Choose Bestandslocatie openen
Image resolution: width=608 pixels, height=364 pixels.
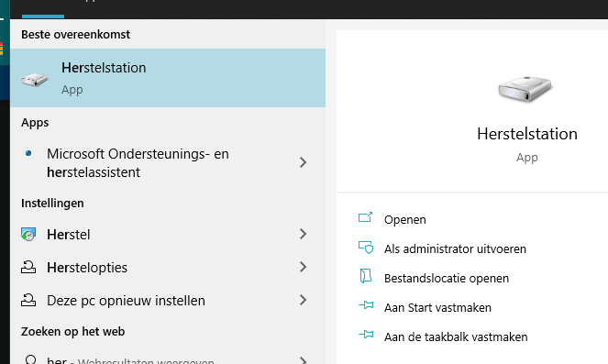447,279
